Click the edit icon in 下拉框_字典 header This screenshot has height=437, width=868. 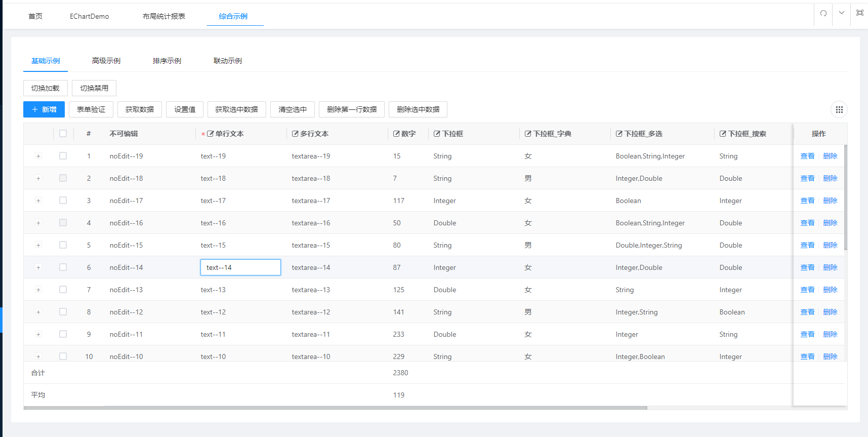[528, 134]
